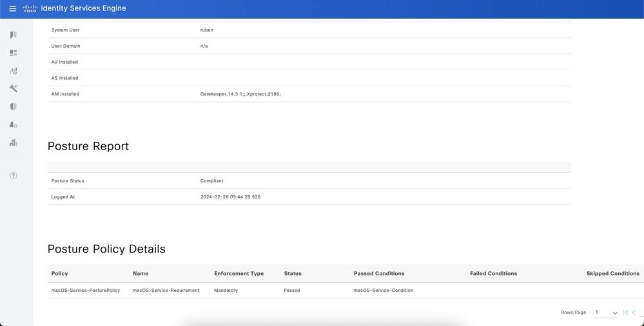Click the User Domain n/a value
Image resolution: width=644 pixels, height=326 pixels.
[204, 46]
